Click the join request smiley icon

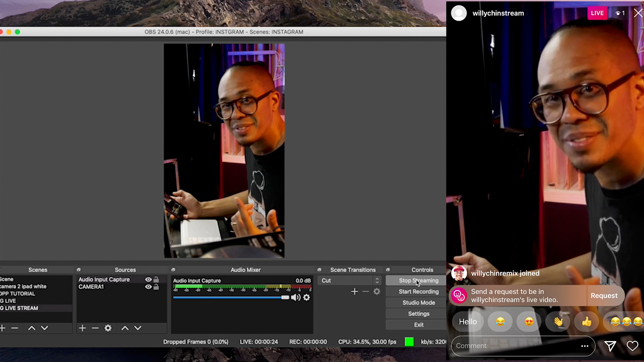pos(459,296)
